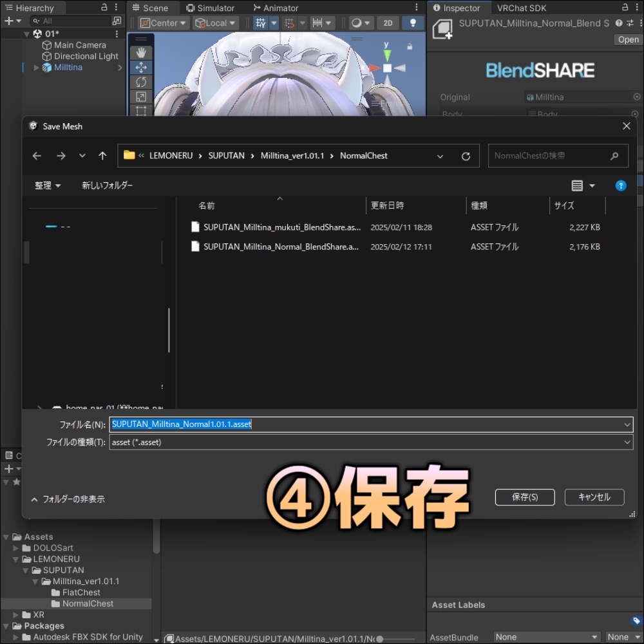Image resolution: width=644 pixels, height=644 pixels.
Task: Click the キャンセル cancel button
Action: coord(594,497)
